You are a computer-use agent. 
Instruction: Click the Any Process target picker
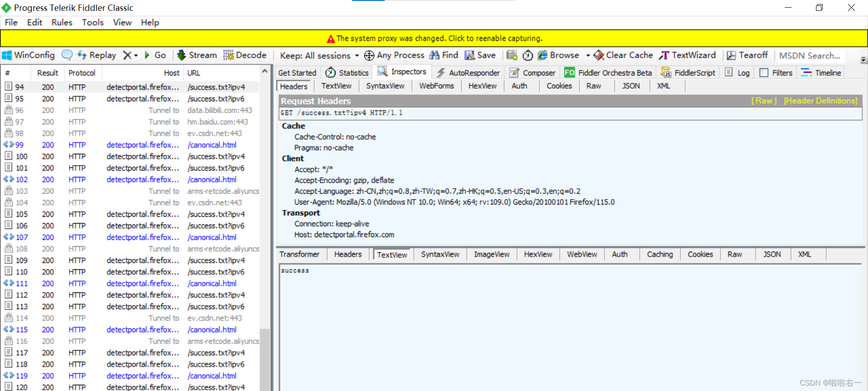point(394,55)
